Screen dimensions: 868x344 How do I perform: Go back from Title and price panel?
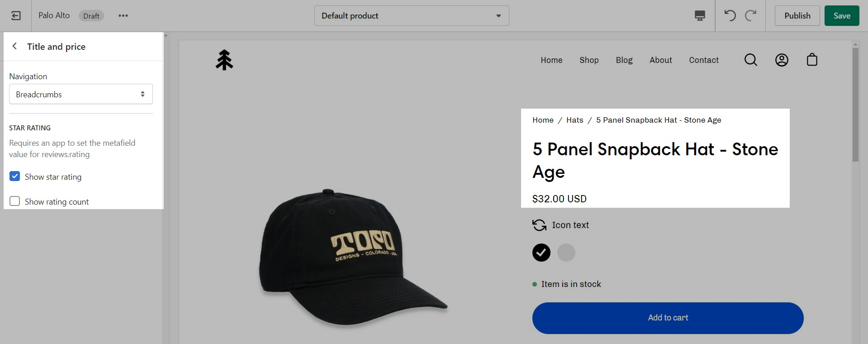coord(15,46)
